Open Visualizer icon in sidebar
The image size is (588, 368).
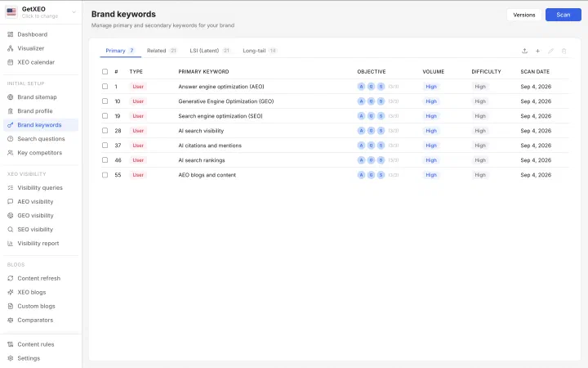point(11,48)
